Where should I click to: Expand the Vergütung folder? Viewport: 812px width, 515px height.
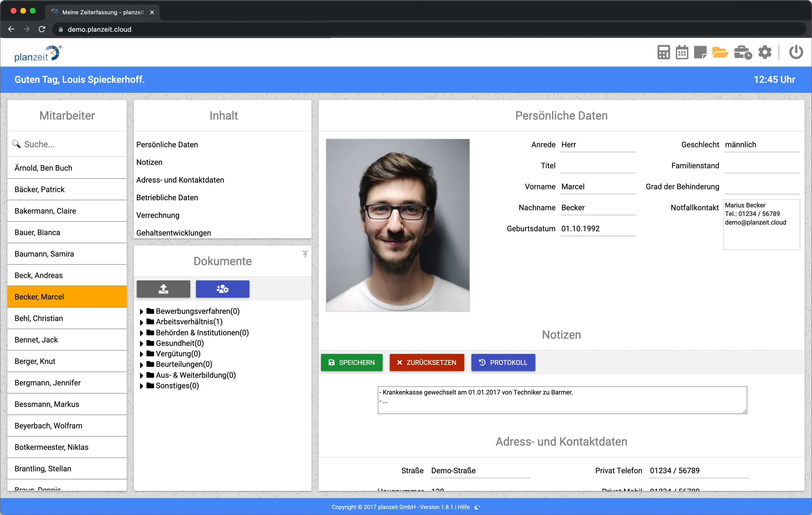click(x=142, y=354)
